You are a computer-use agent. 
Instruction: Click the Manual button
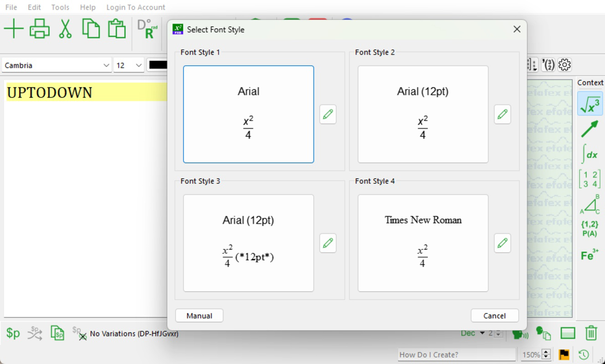pos(199,316)
